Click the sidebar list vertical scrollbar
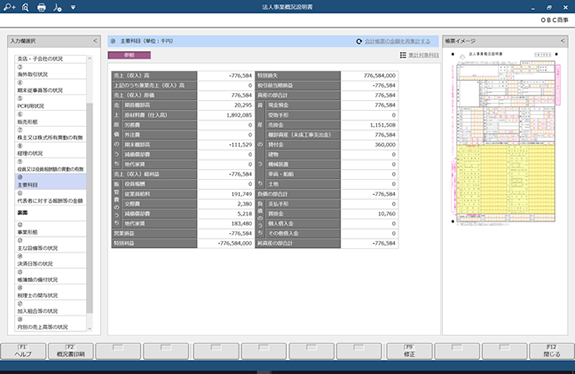The width and height of the screenshot is (575, 374). (89, 208)
